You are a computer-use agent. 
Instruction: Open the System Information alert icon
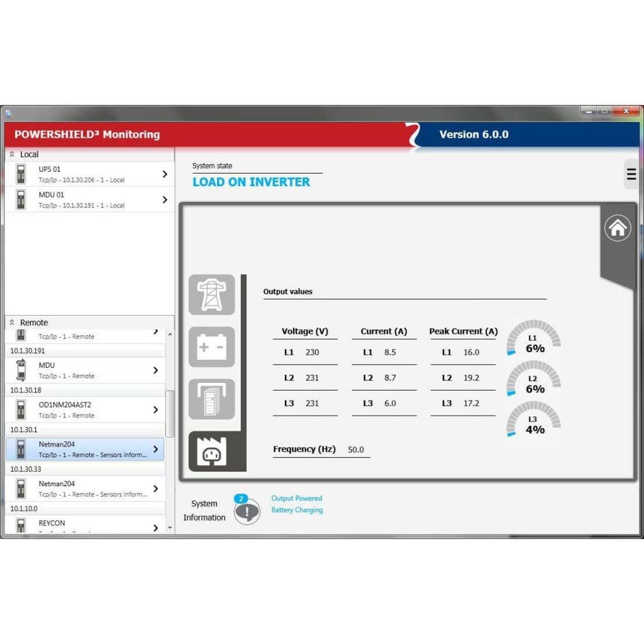(247, 511)
